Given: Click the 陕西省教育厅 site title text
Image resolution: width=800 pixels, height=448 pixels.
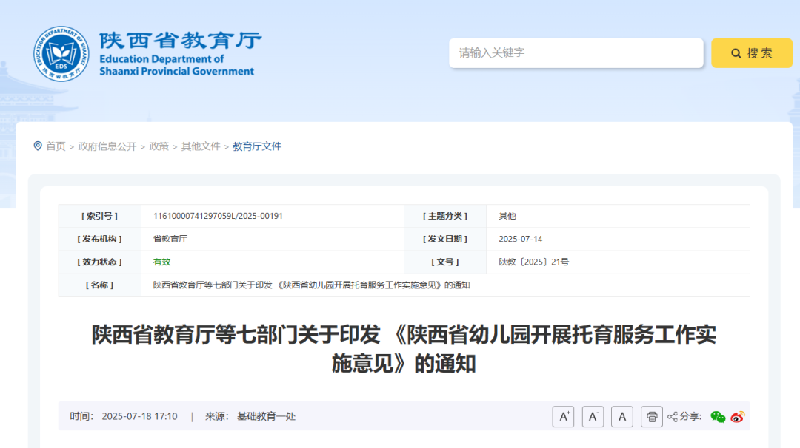Looking at the screenshot, I should [x=180, y=40].
